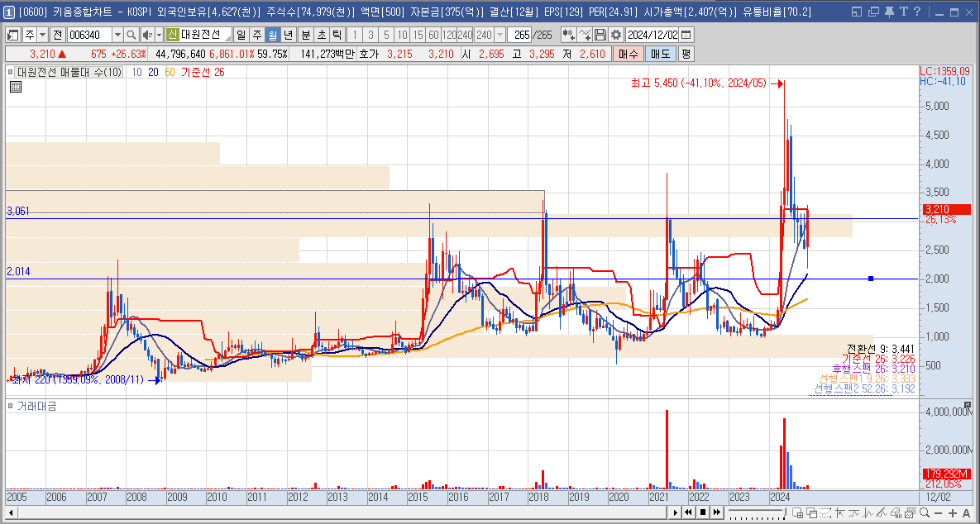Open dropdown arrow next to 주 selector
This screenshot has width=980, height=524.
pyautogui.click(x=42, y=35)
